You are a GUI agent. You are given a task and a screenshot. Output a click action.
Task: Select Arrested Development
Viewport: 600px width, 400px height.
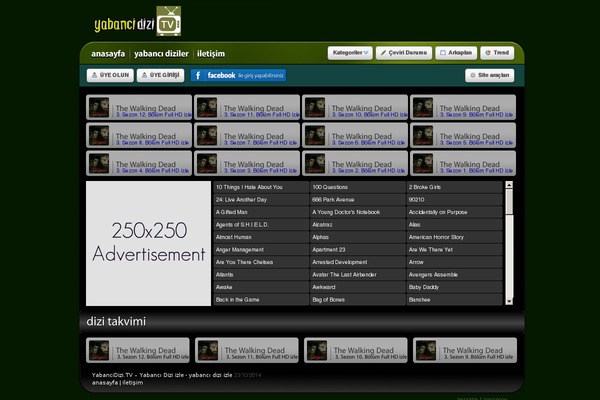(x=358, y=262)
